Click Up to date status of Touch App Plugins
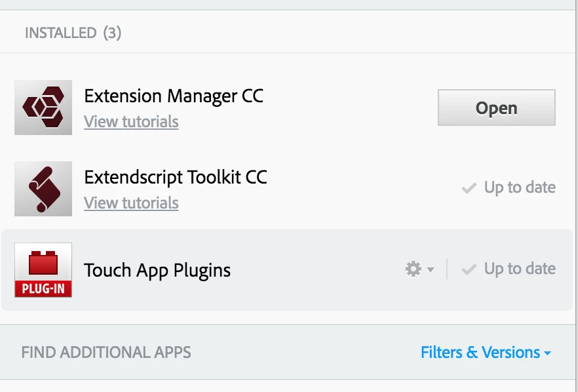Image resolution: width=578 pixels, height=392 pixels. click(x=520, y=269)
